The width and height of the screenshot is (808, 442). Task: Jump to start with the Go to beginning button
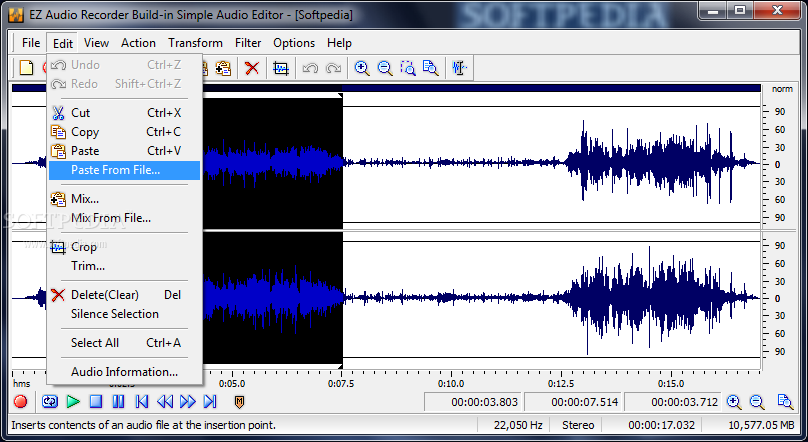click(142, 401)
